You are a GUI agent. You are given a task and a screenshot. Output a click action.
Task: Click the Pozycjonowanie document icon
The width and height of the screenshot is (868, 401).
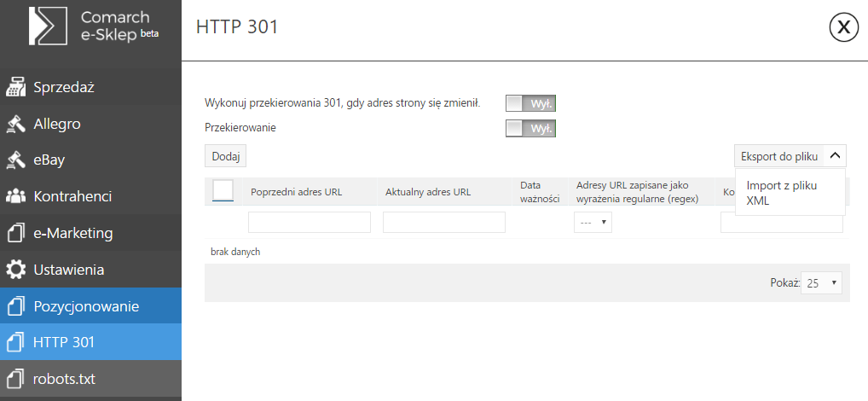tap(15, 306)
